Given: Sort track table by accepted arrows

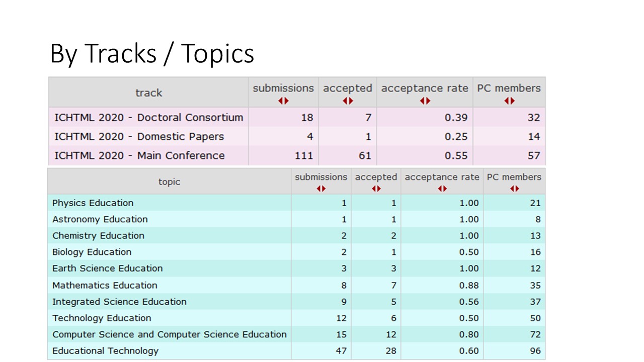Looking at the screenshot, I should pyautogui.click(x=348, y=101).
